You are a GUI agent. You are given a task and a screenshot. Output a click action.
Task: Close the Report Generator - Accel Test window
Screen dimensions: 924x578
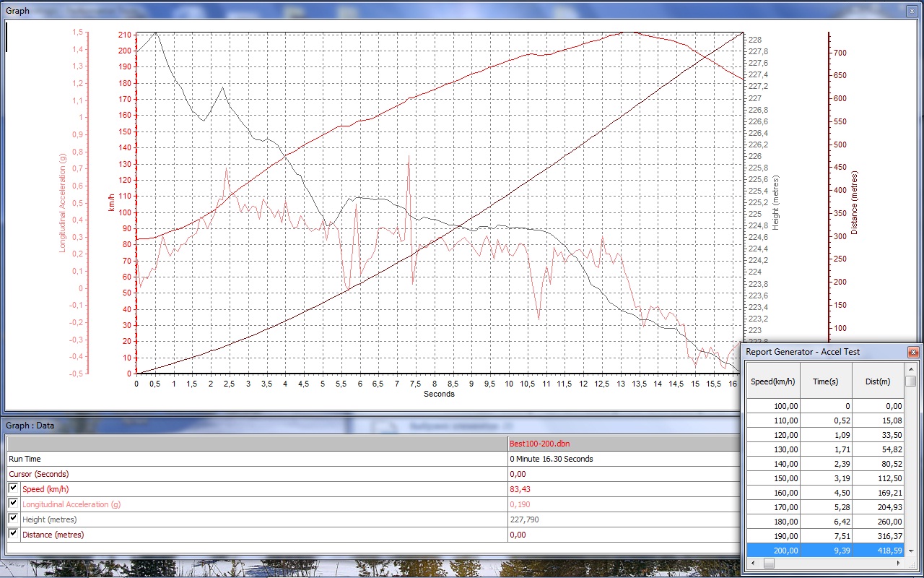[913, 352]
